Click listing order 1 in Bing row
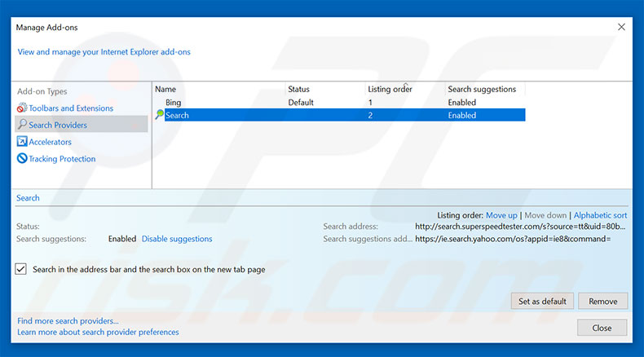This screenshot has height=357, width=644. pos(370,103)
